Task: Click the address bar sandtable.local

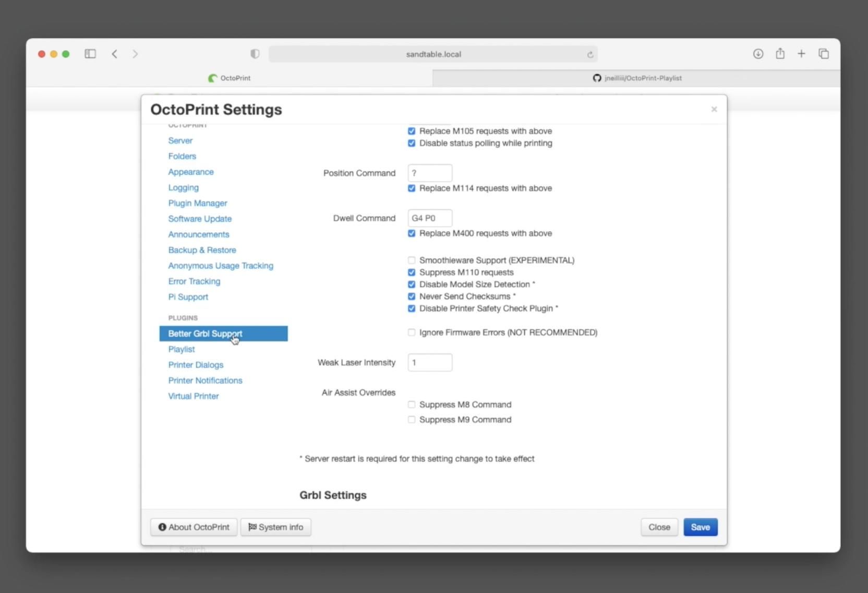Action: coord(433,54)
